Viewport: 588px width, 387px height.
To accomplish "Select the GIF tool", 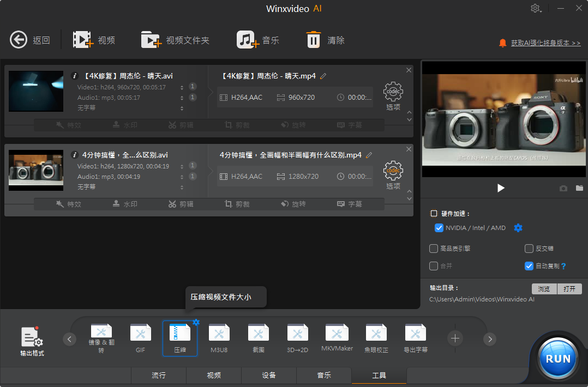I will click(x=140, y=337).
